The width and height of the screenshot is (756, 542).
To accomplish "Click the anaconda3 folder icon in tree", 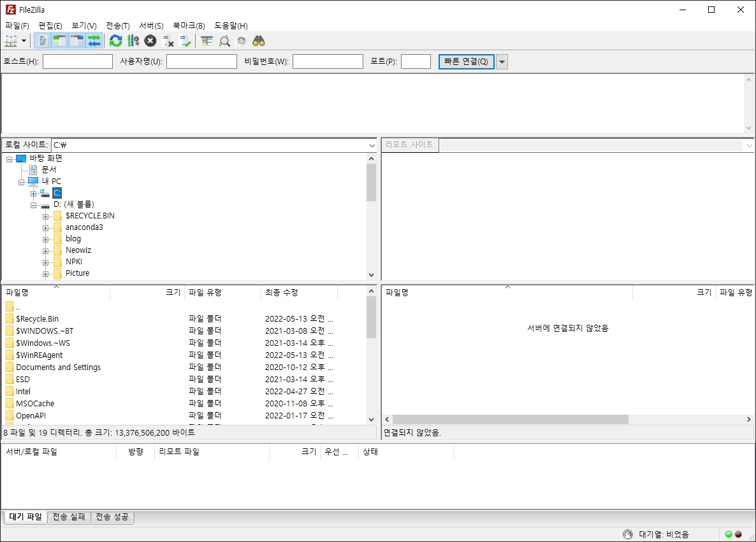I will point(58,227).
